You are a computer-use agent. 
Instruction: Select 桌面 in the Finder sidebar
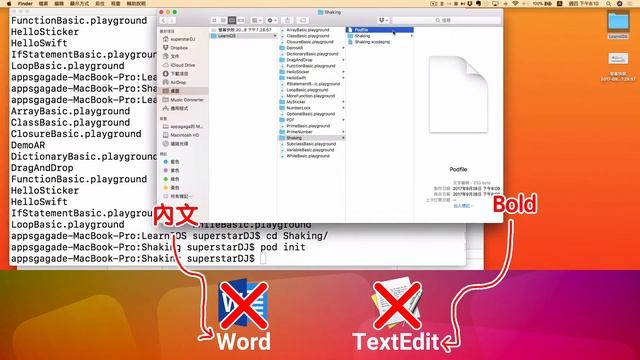[183, 91]
